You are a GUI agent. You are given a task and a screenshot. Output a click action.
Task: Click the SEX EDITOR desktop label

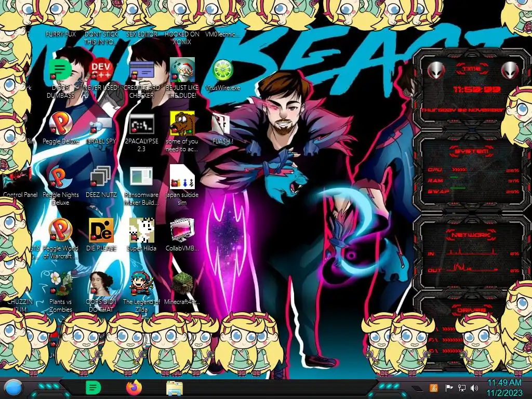[x=141, y=34]
